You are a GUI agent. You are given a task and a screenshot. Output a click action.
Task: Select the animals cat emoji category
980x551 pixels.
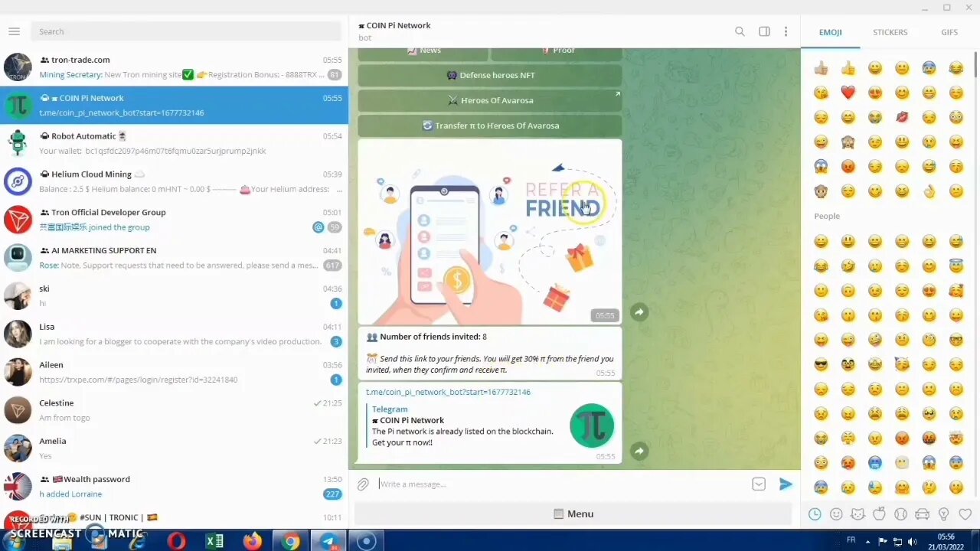point(857,514)
